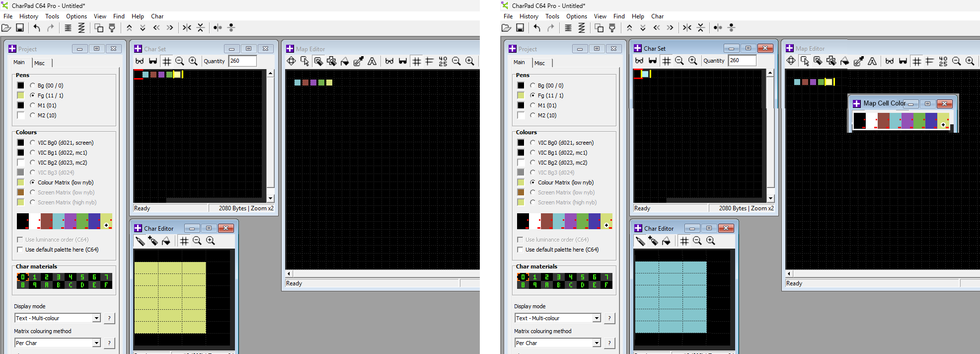The image size is (980, 354).
Task: Pick purple swatch in Map Cell Color window
Action: tap(907, 121)
